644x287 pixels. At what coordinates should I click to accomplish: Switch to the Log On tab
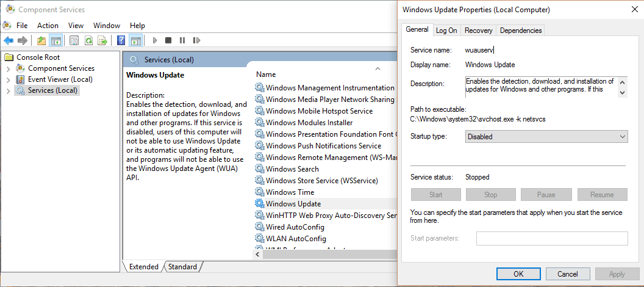[x=446, y=30]
